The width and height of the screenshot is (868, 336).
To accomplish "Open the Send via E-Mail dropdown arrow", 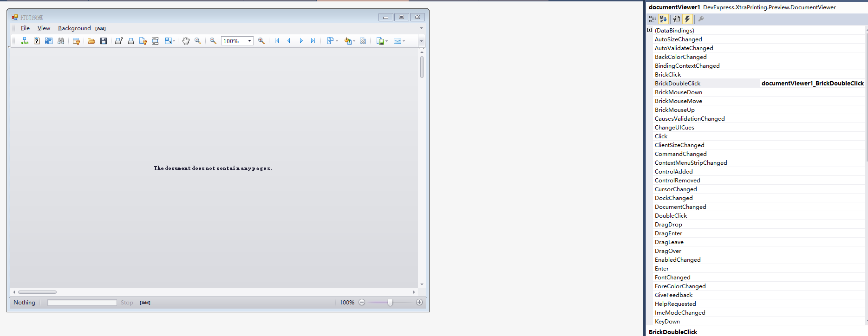I will click(404, 41).
